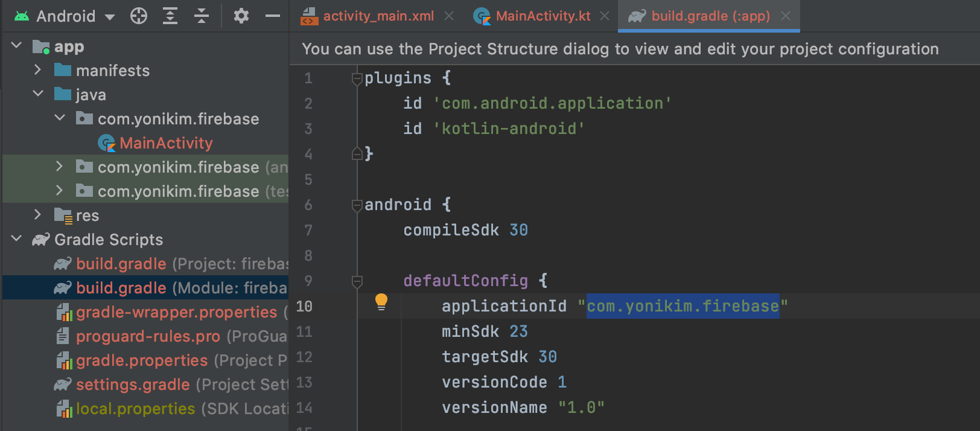
Task: Switch to the MainActivity.kt tab
Action: tap(543, 16)
